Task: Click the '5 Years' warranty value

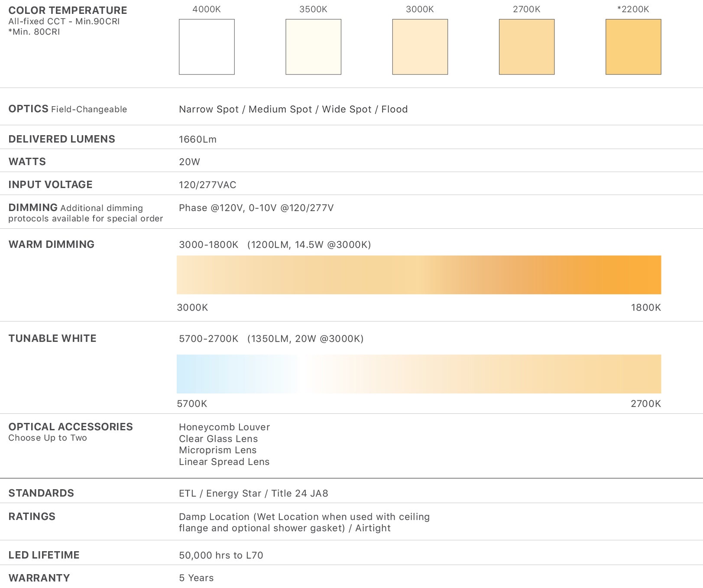Action: (x=196, y=578)
